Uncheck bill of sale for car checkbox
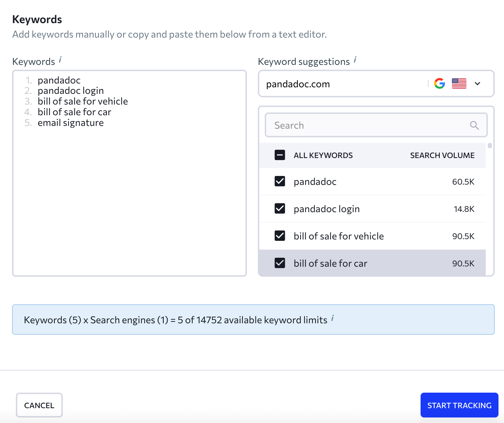This screenshot has height=423, width=504. [x=280, y=263]
